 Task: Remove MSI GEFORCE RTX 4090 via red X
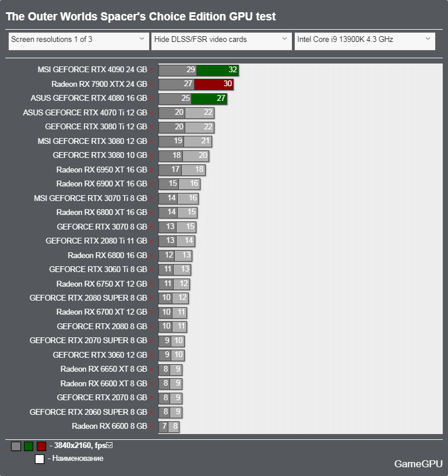[x=151, y=70]
